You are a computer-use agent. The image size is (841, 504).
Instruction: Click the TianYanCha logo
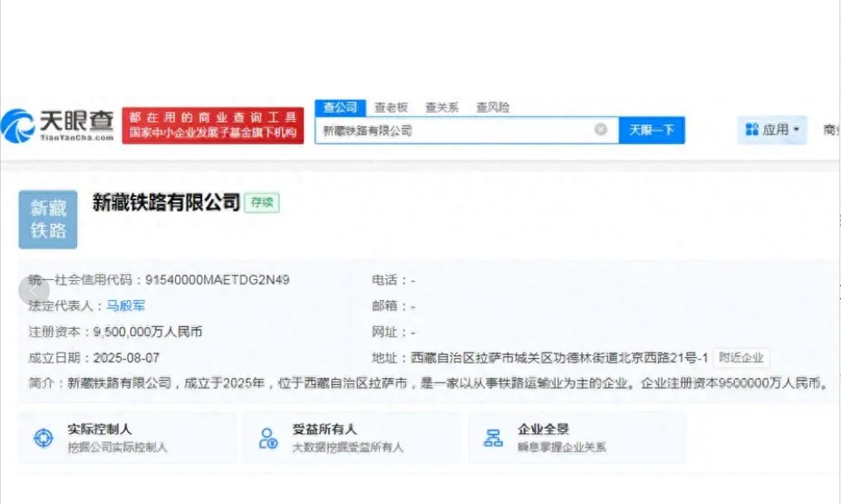click(57, 125)
